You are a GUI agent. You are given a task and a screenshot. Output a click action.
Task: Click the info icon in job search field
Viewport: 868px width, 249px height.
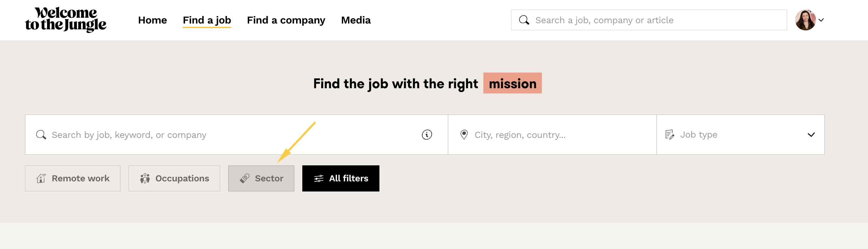coord(426,135)
